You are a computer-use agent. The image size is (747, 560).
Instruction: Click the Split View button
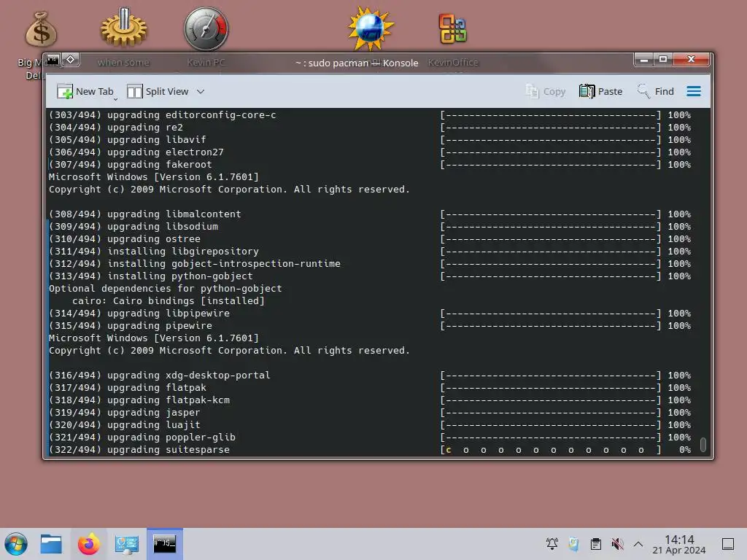coord(158,91)
